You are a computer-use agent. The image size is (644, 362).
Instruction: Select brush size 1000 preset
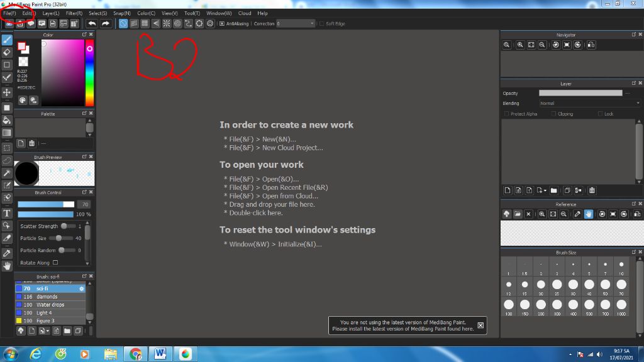(621, 307)
